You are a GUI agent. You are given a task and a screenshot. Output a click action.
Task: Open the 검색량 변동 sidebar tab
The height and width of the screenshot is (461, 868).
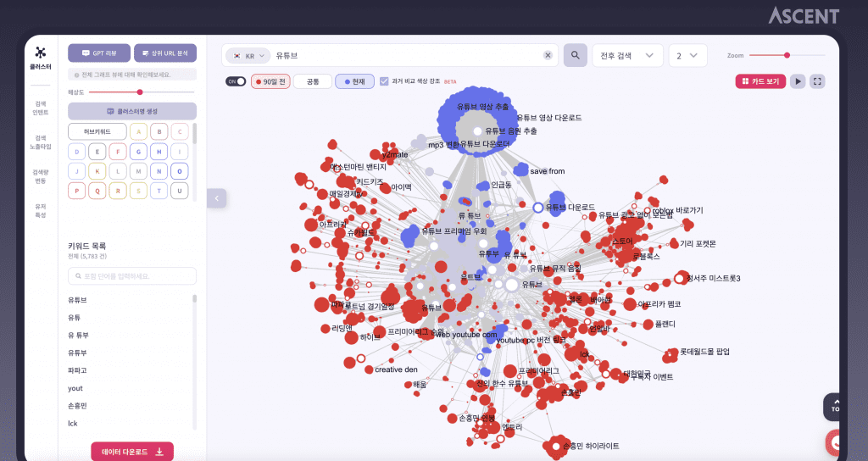click(x=41, y=176)
